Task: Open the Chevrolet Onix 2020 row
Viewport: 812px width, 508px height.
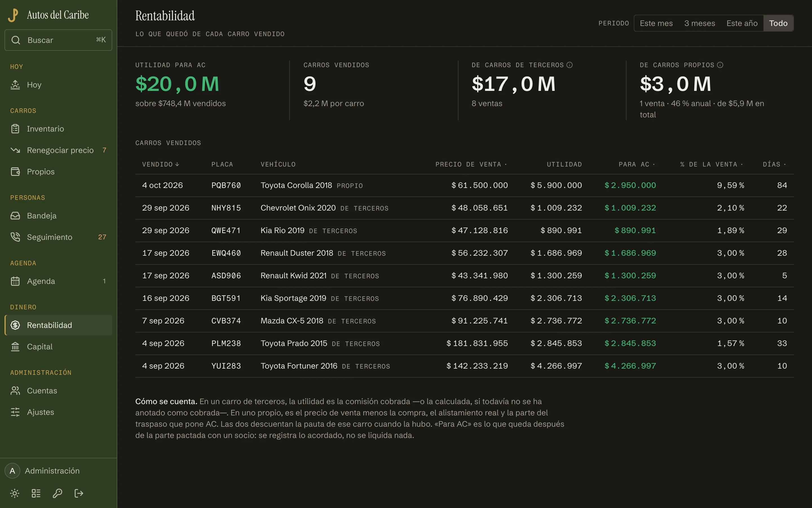Action: [464, 208]
